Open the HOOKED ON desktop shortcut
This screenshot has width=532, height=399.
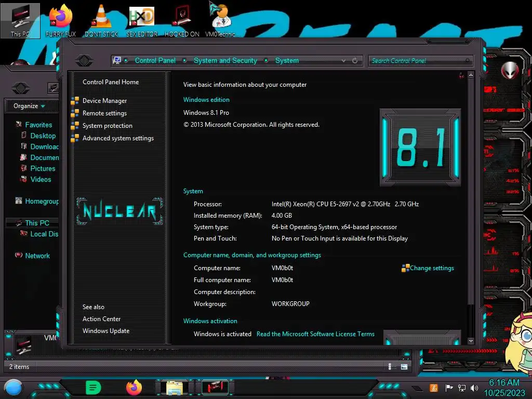(182, 20)
